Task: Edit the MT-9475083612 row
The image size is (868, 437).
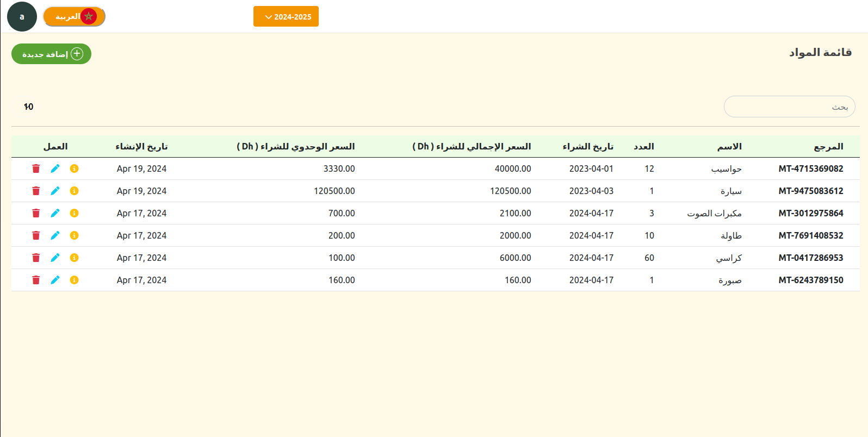Action: (x=55, y=191)
